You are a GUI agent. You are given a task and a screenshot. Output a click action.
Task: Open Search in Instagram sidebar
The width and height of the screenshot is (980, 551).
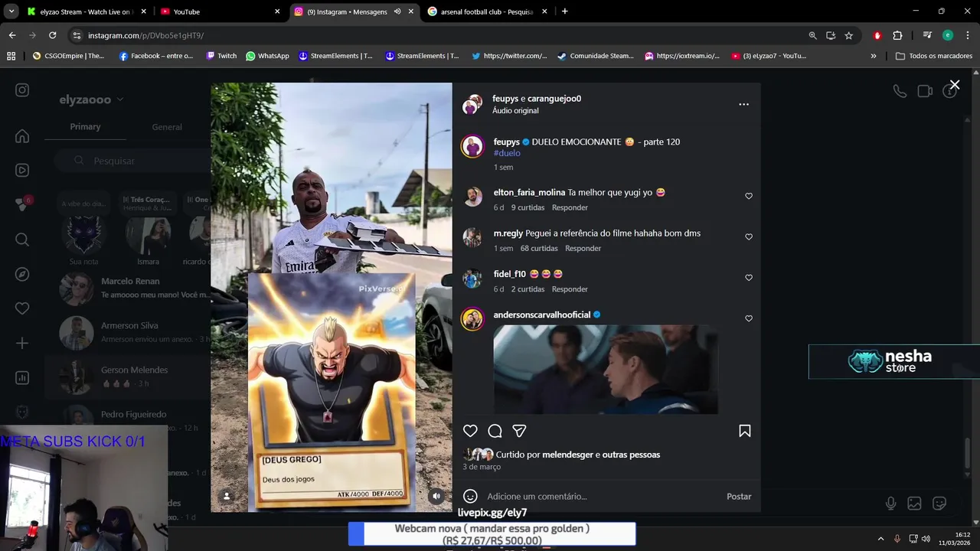point(22,240)
